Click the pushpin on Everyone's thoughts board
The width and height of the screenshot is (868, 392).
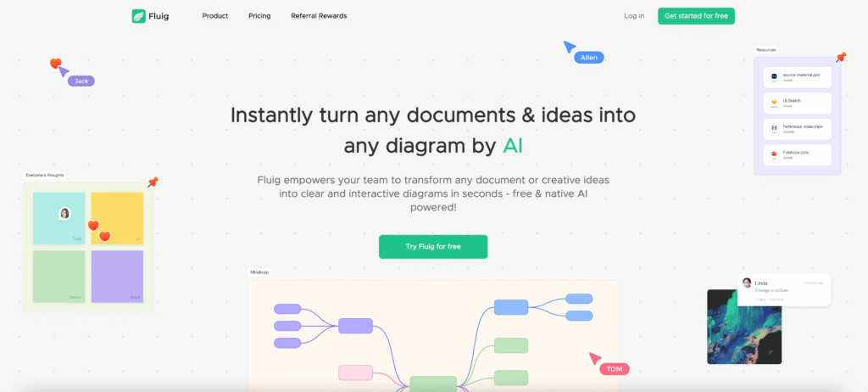coord(153,182)
